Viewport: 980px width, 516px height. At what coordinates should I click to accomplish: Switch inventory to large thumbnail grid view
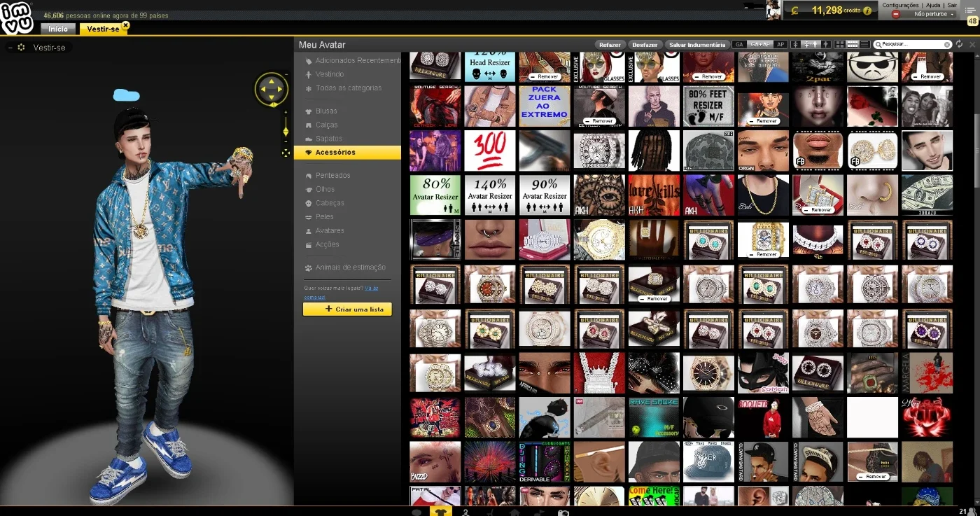841,44
